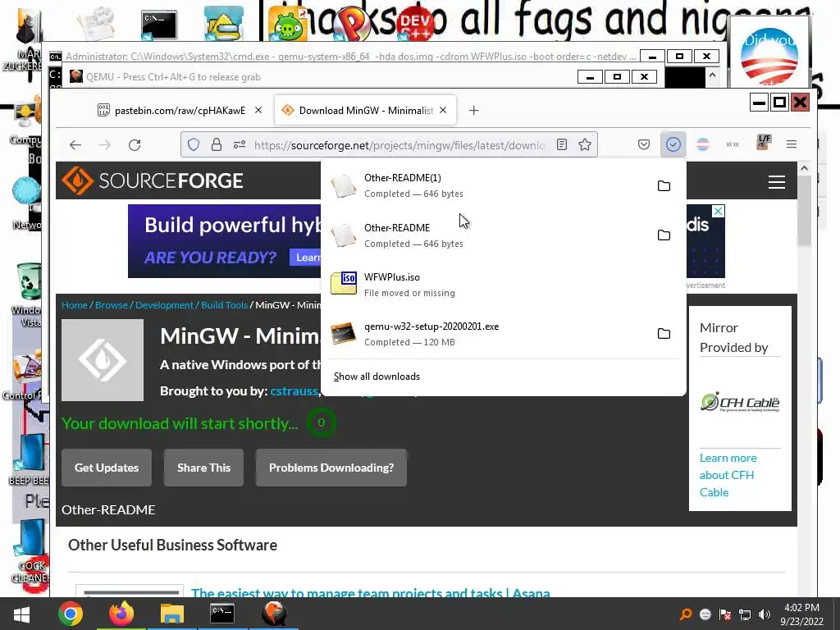Follow the Home breadcrumb link

(x=74, y=305)
